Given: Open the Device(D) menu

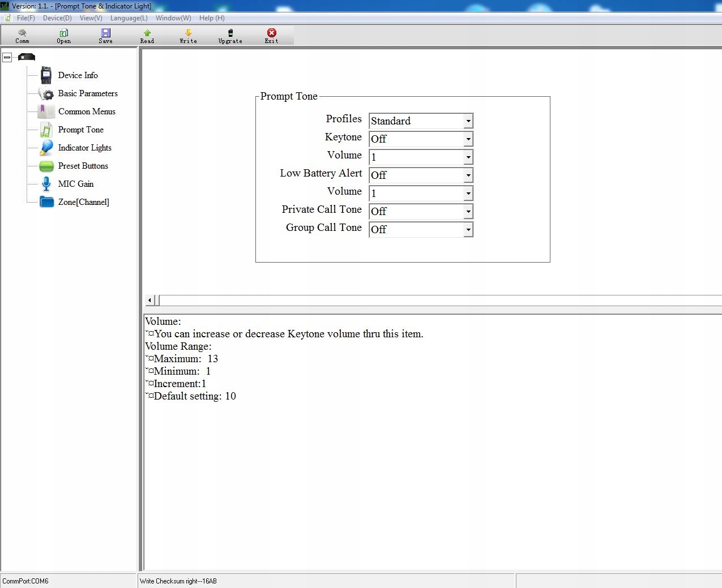Looking at the screenshot, I should pyautogui.click(x=57, y=18).
